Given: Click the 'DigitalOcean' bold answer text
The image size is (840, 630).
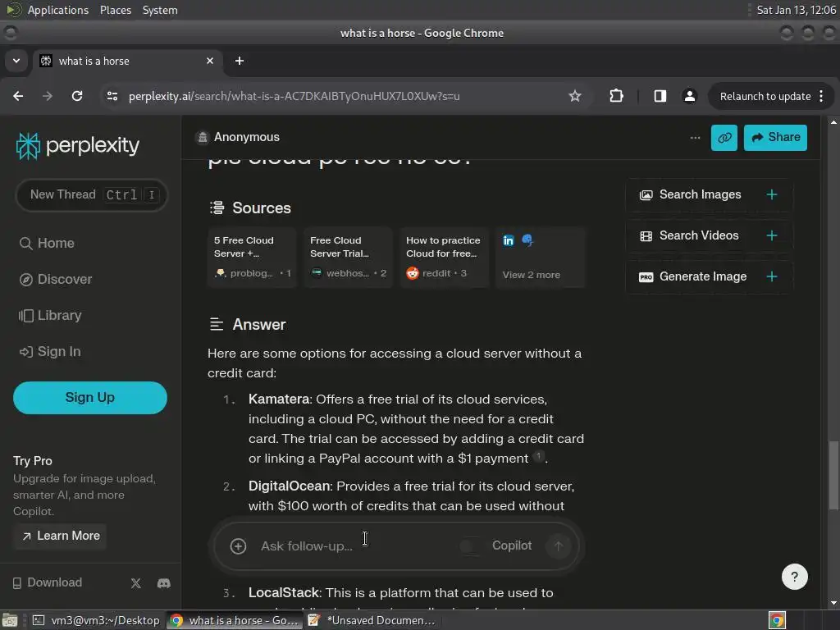Looking at the screenshot, I should pos(290,486).
